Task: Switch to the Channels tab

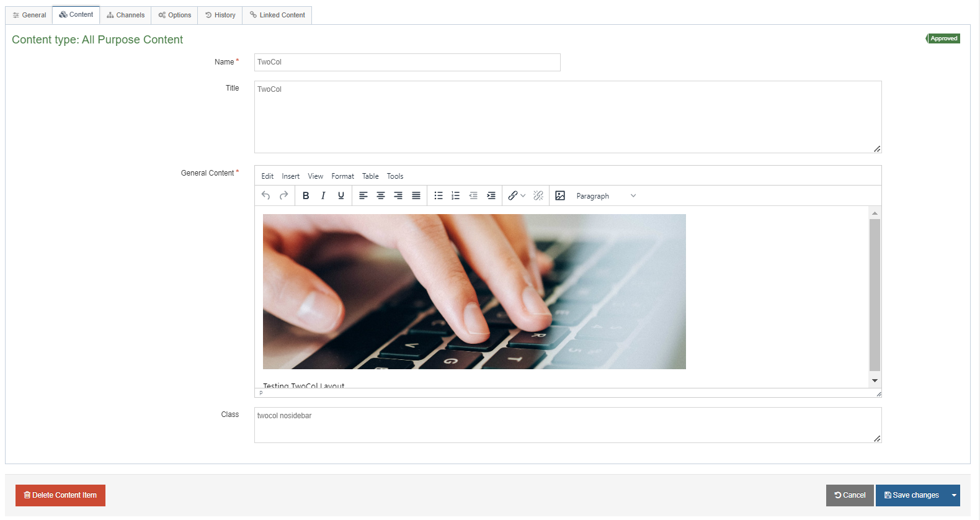Action: coord(126,15)
